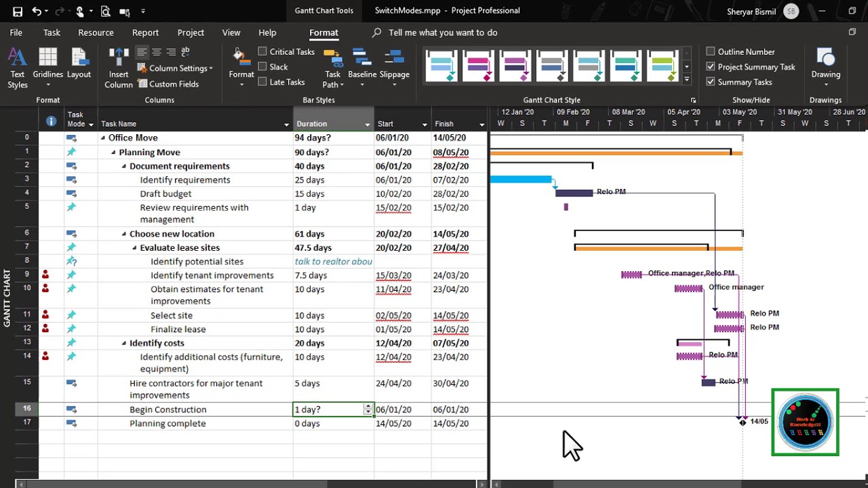Screen dimensions: 868x488
Task: Open the Text Styles tool
Action: tap(18, 68)
